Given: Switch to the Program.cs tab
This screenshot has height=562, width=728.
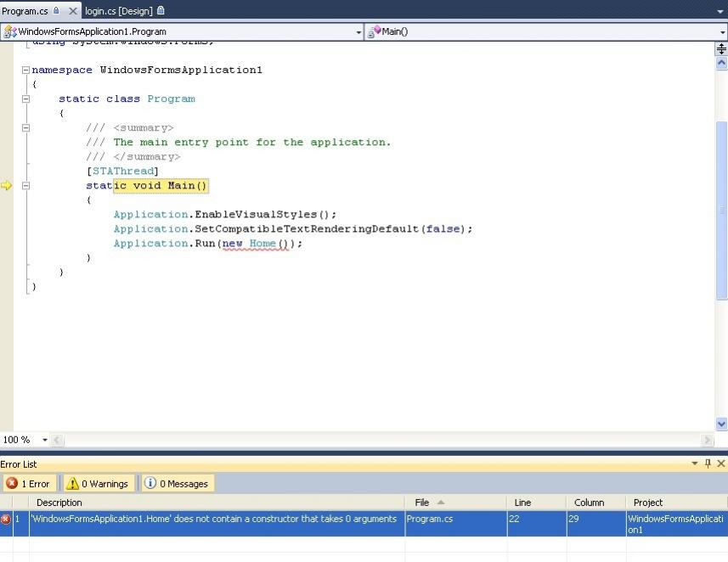Looking at the screenshot, I should click(25, 11).
